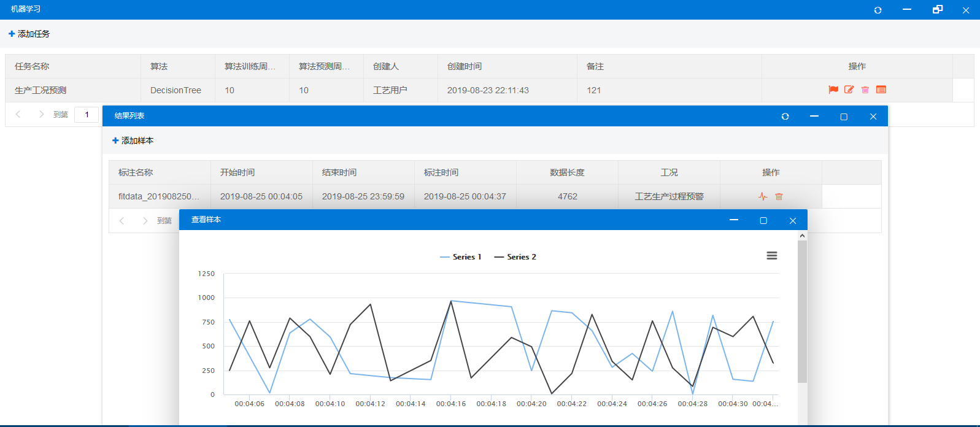Open result list icon in task row

click(x=881, y=90)
